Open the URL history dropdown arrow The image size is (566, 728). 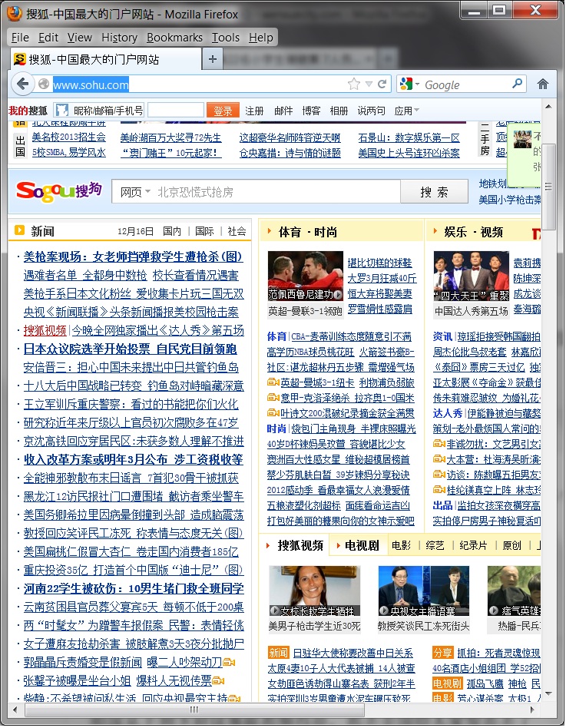(x=369, y=84)
